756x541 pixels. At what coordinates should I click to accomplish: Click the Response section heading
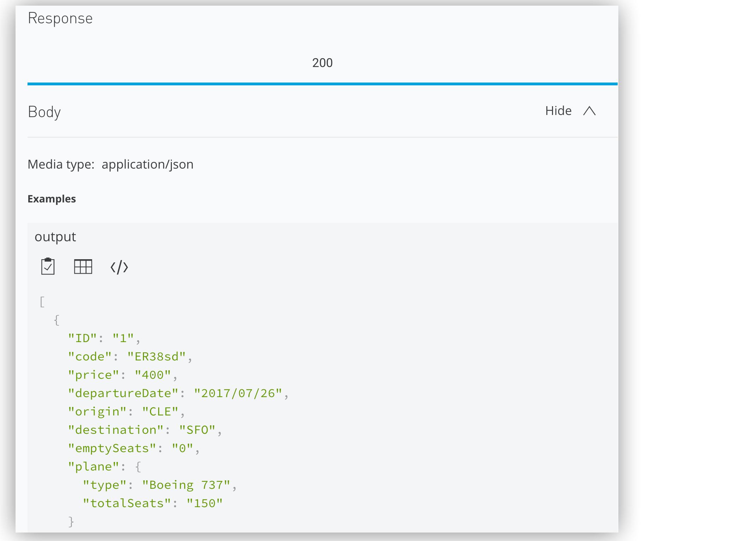point(60,18)
